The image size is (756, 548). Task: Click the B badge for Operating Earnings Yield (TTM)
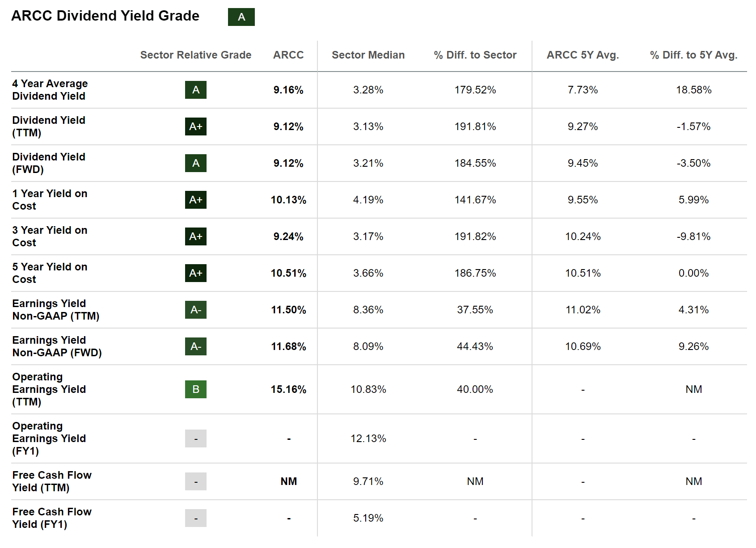[196, 389]
